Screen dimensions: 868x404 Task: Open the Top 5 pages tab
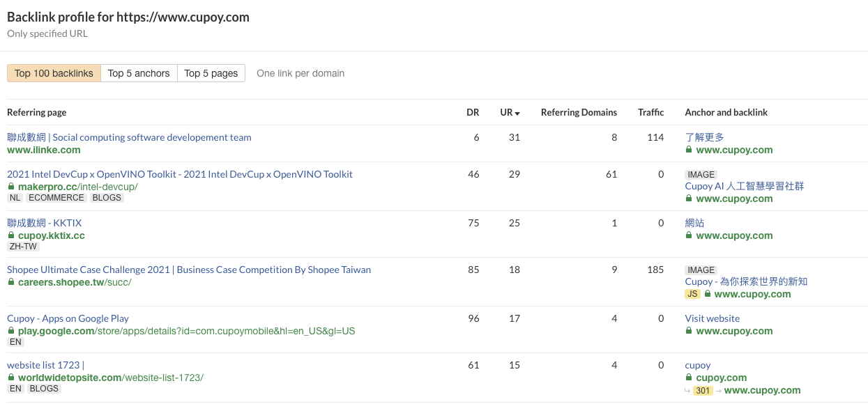pyautogui.click(x=211, y=73)
